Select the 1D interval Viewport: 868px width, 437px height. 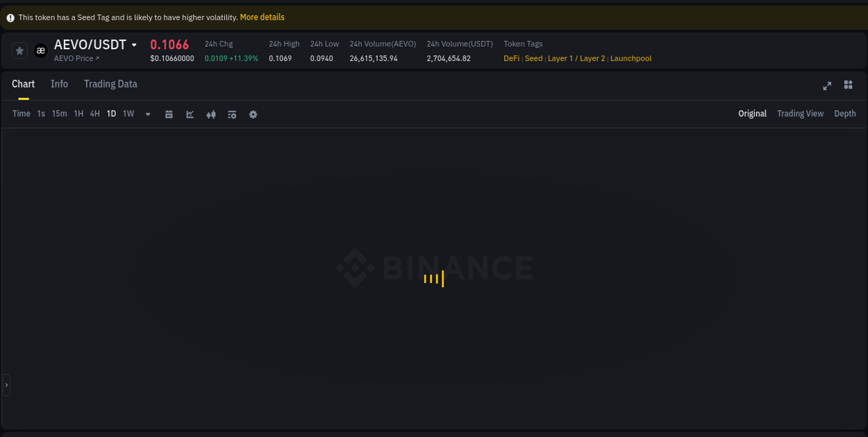tap(111, 114)
